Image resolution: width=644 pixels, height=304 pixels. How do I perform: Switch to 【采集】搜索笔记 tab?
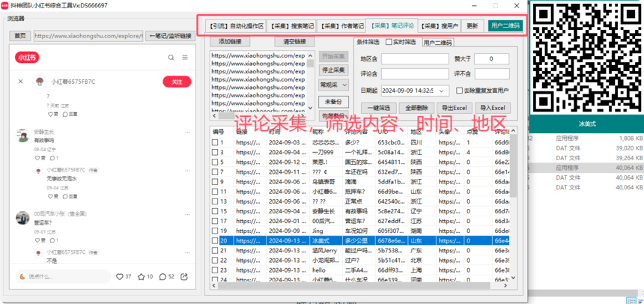coord(291,26)
